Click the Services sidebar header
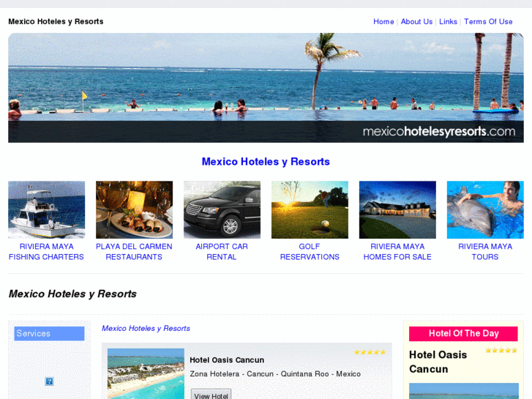This screenshot has height=399, width=532. (x=49, y=333)
